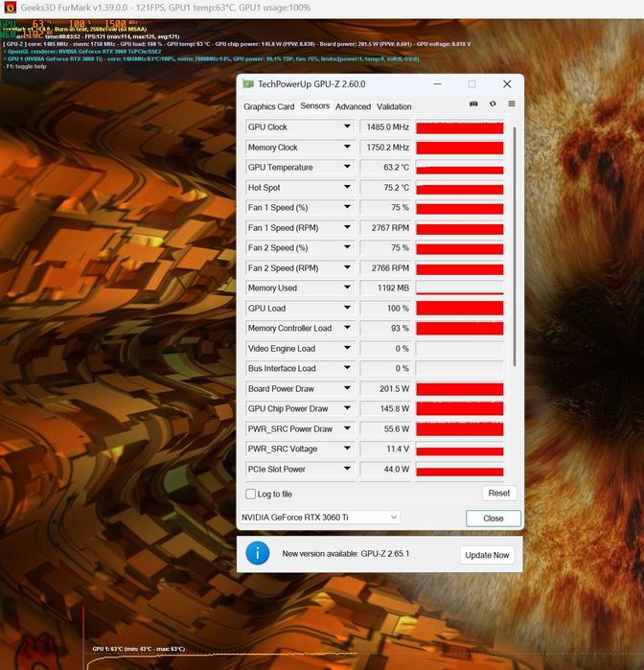Click the GPU Temperature red graph bar
Viewport: 644px width, 670px height.
point(460,168)
